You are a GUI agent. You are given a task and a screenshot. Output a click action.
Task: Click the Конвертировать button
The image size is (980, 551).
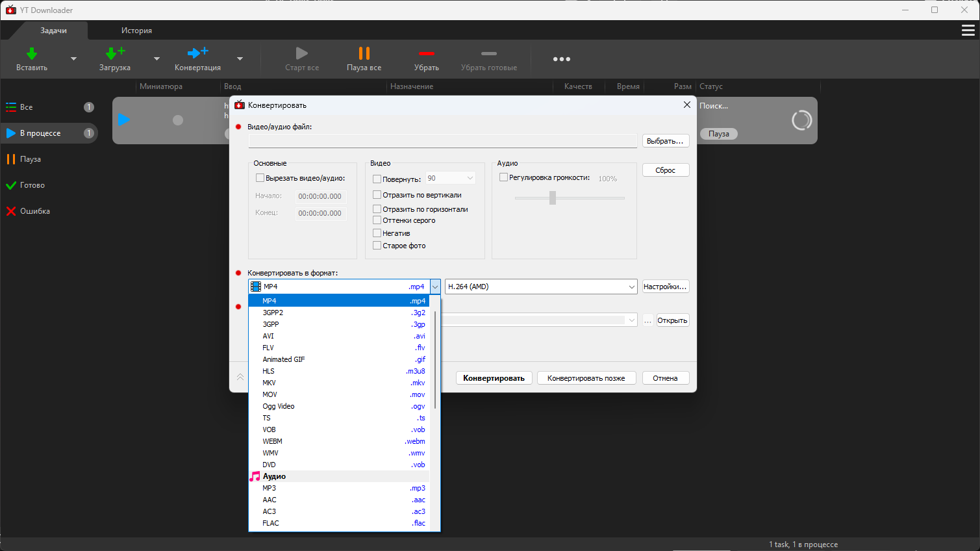point(494,378)
